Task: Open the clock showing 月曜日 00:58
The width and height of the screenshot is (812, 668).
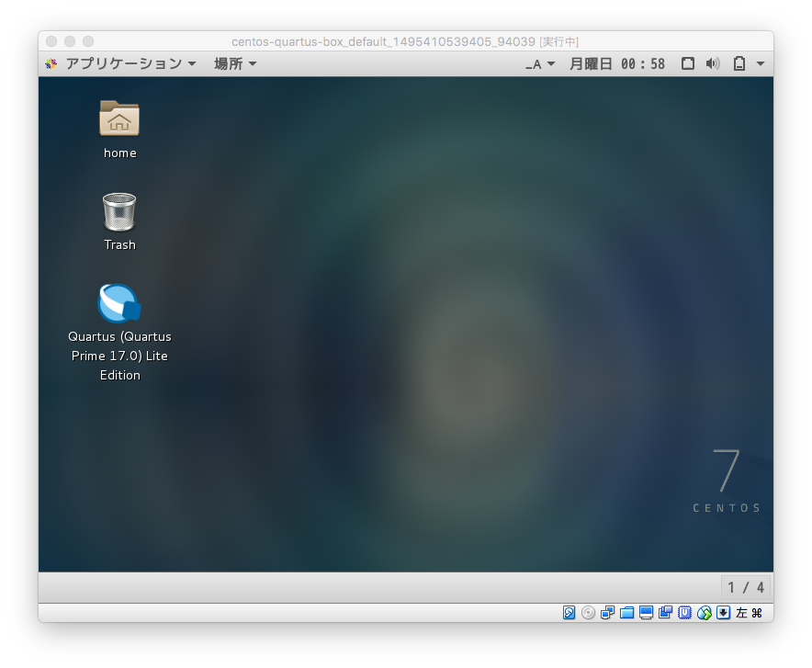Action: pyautogui.click(x=617, y=63)
